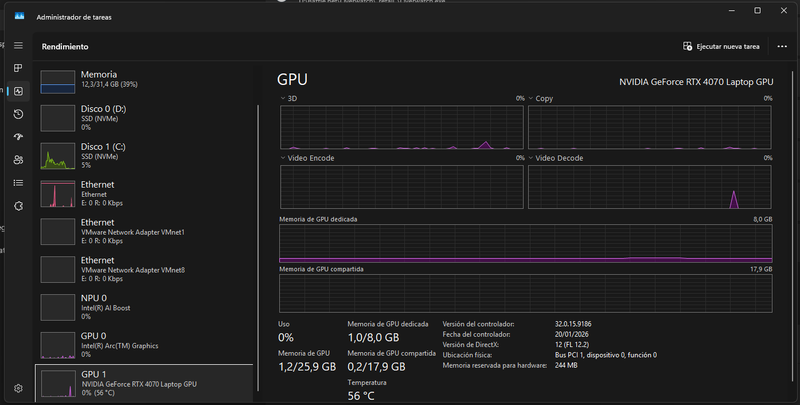
Task: Open the Video Encode graph dropdown
Action: [283, 158]
